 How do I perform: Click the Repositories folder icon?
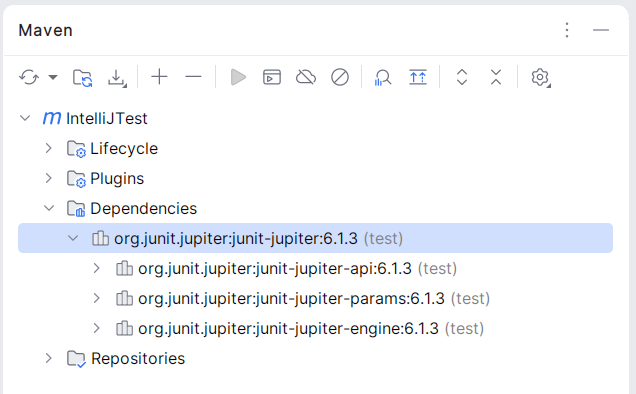76,359
